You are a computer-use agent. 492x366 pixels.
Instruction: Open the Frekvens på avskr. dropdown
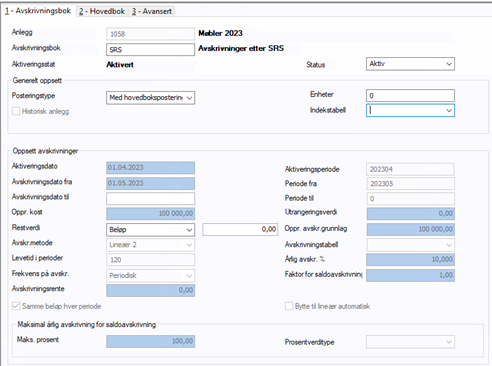point(150,276)
